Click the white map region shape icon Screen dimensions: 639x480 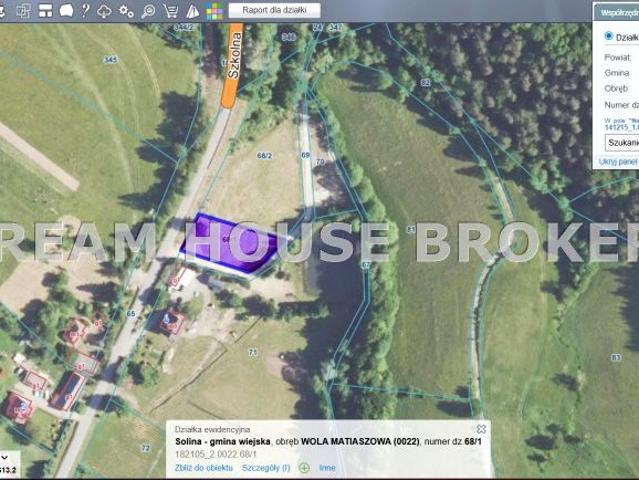(x=66, y=11)
